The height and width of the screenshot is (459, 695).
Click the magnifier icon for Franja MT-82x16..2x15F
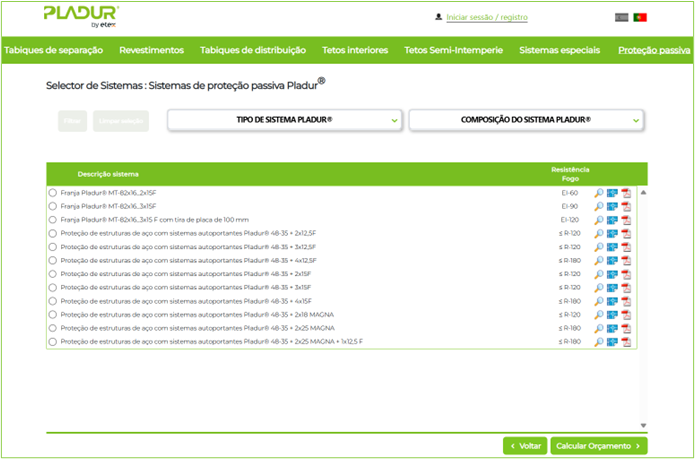pos(599,193)
